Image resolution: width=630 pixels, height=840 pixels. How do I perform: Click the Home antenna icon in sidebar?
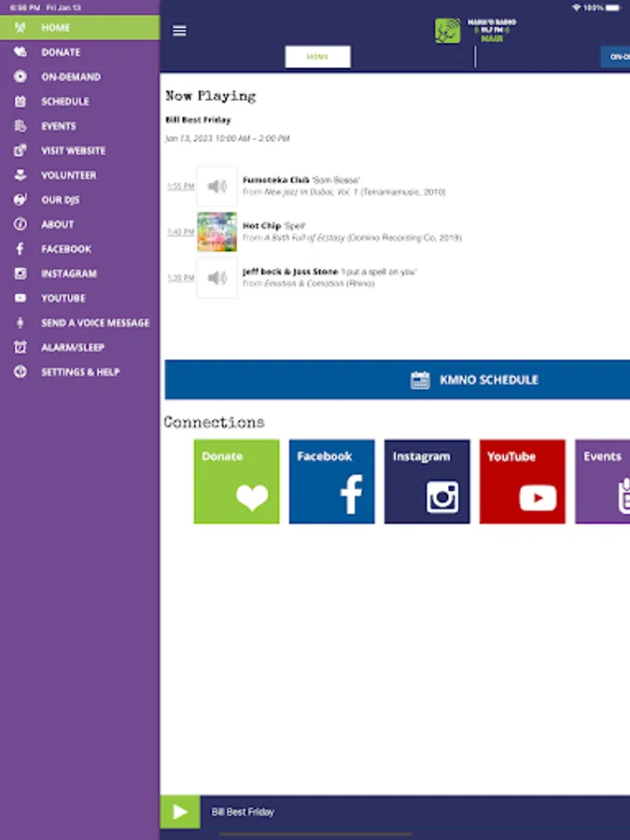[x=21, y=27]
